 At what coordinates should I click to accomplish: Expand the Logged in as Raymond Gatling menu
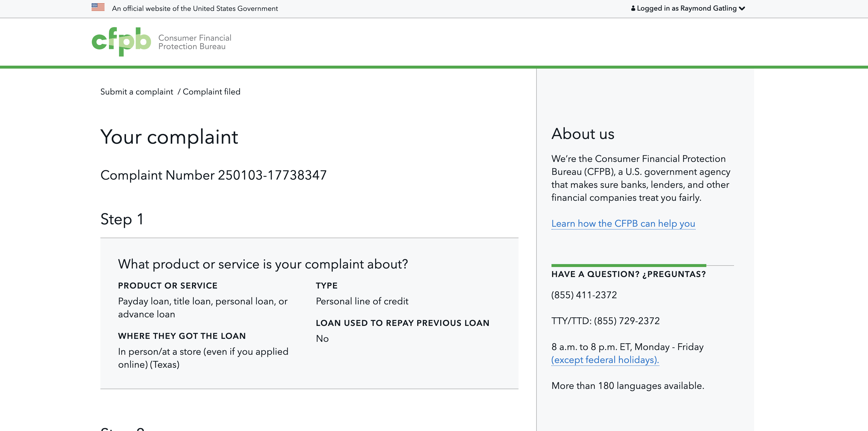[x=688, y=8]
